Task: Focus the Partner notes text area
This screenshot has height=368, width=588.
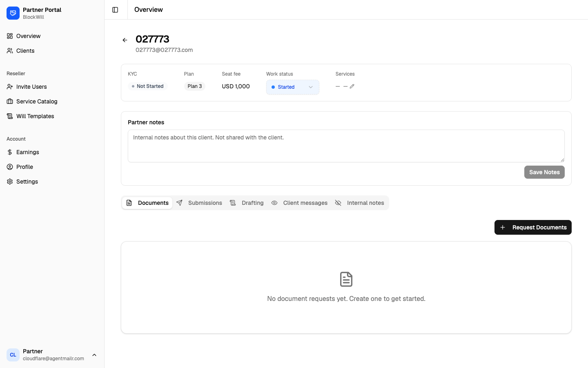Action: click(346, 146)
